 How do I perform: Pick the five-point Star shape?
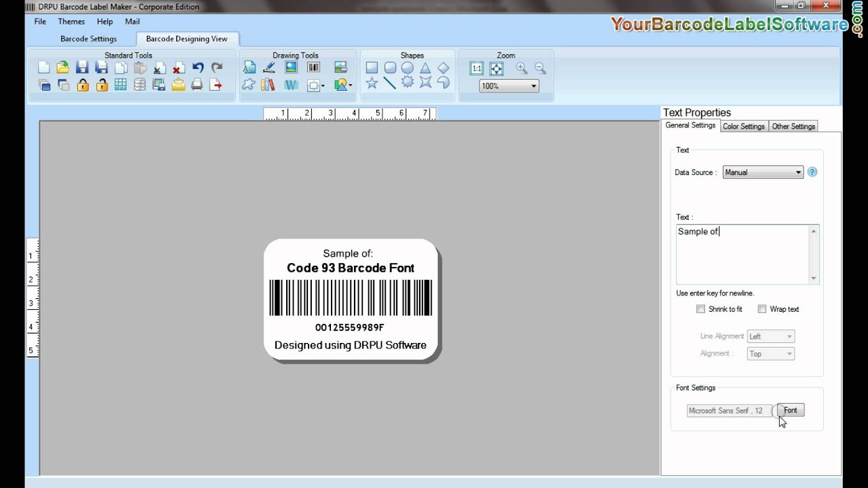372,83
